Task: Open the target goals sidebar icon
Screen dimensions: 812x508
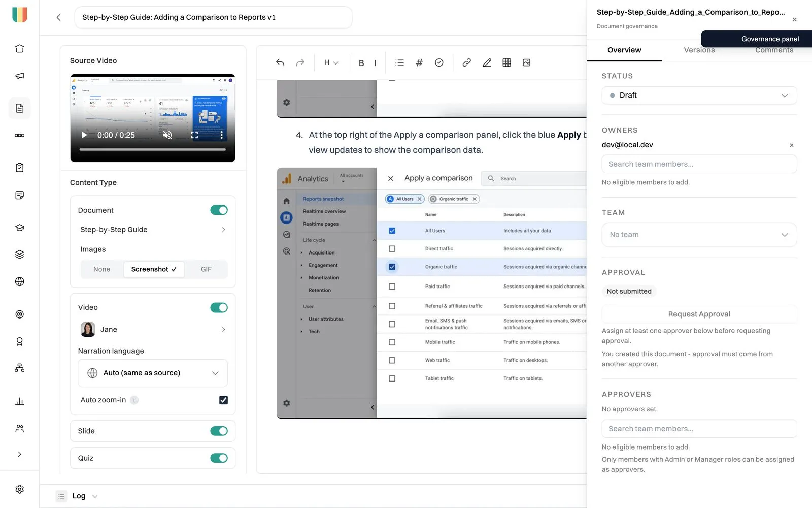Action: 19,314
